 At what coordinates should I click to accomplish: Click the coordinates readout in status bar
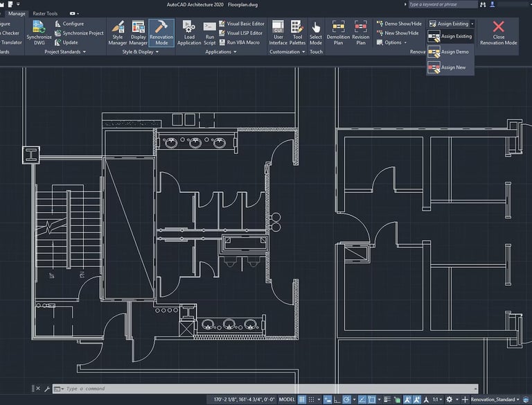pos(244,399)
